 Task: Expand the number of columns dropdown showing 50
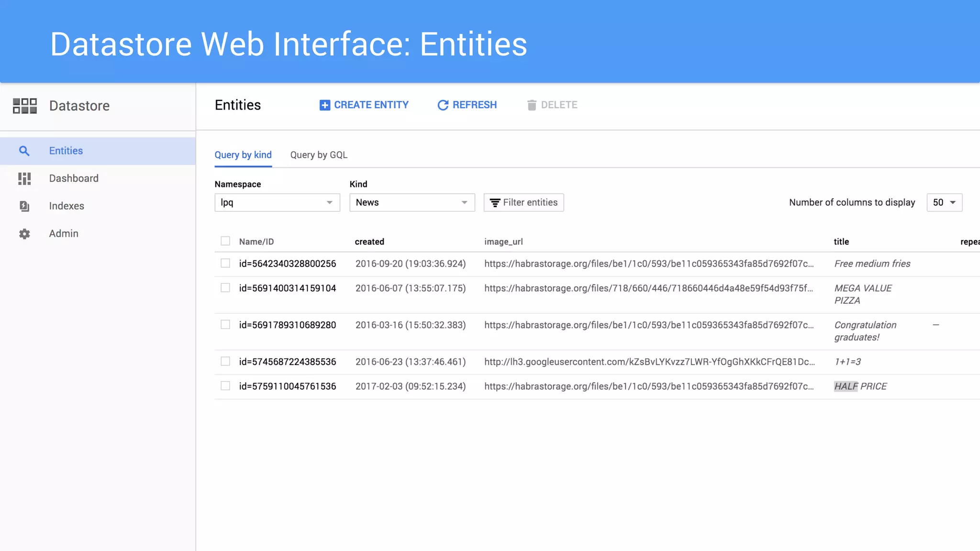tap(944, 202)
